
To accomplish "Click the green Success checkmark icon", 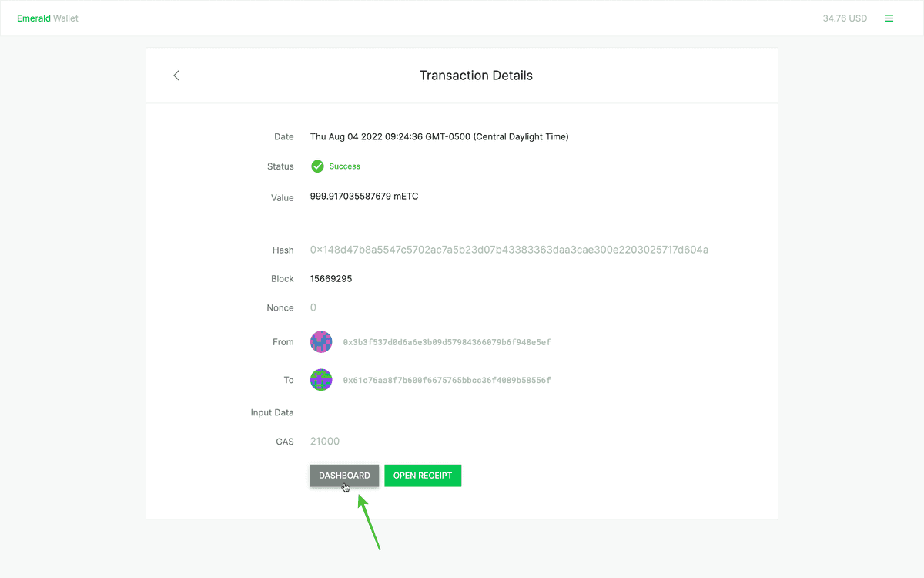I will [317, 166].
